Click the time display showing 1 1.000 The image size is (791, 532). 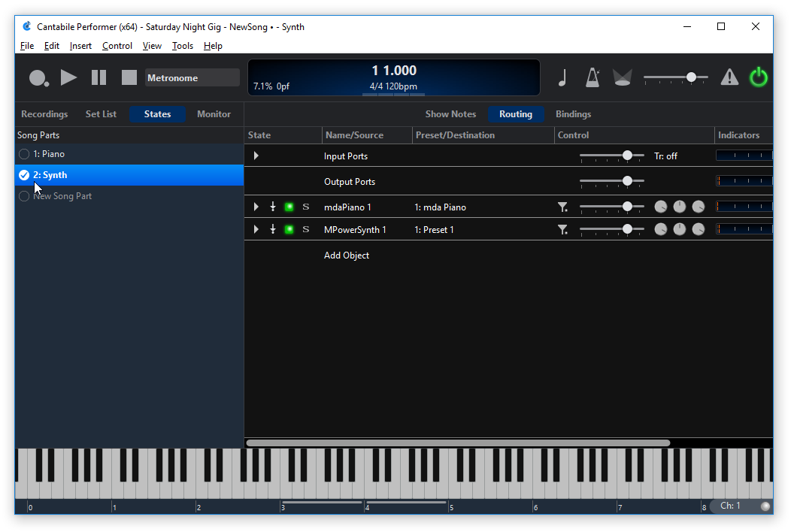394,70
